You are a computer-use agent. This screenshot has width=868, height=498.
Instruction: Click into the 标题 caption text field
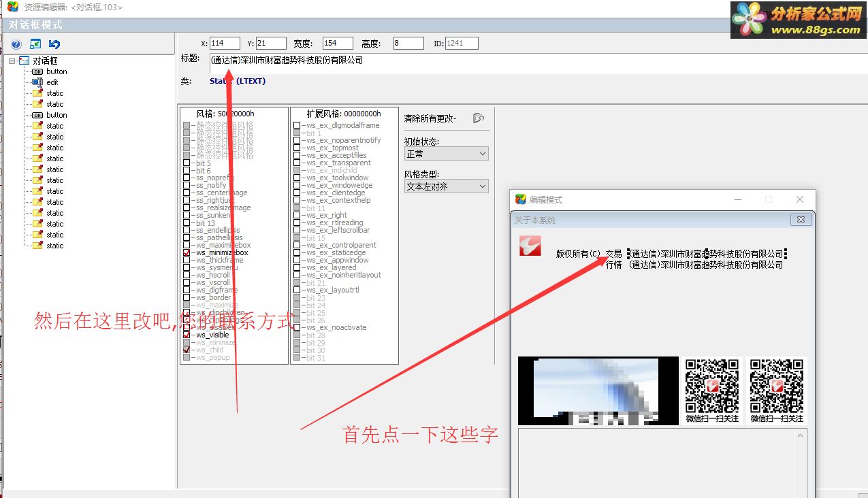[538, 63]
